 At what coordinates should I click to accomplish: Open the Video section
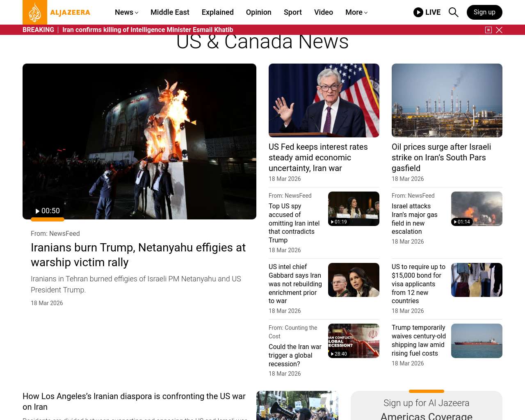click(324, 12)
